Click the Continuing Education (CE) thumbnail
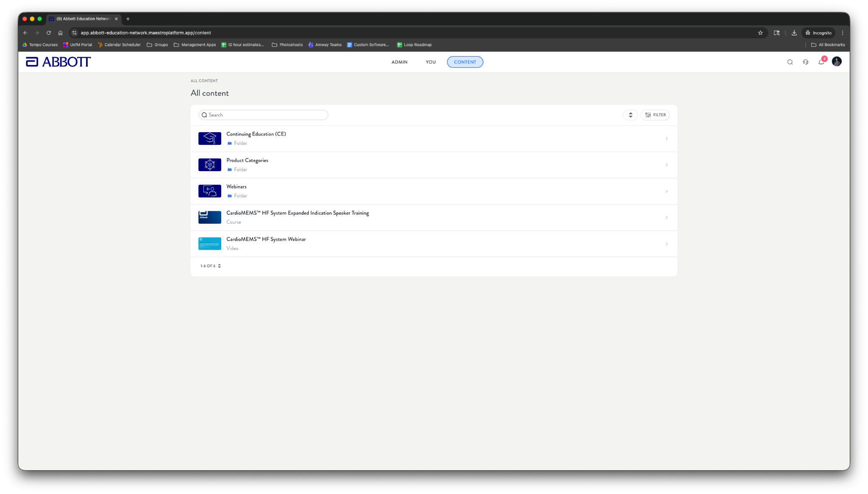 pyautogui.click(x=210, y=139)
